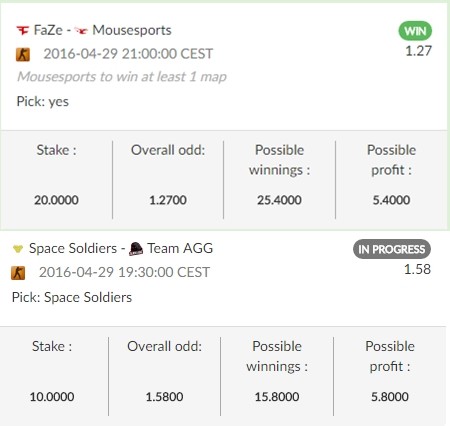Image resolution: width=450 pixels, height=426 pixels.
Task: Click the 'Mousesports to win at least 1 map' text
Action: (122, 77)
